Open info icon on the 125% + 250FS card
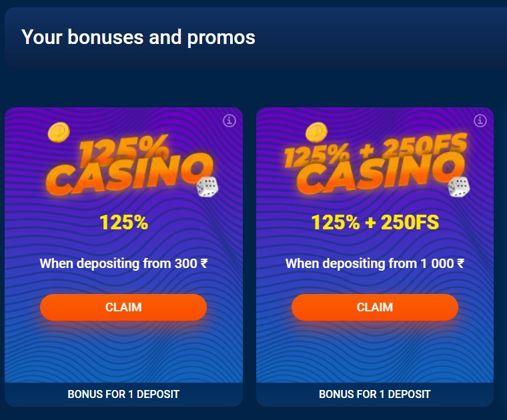The width and height of the screenshot is (507, 420). 480,121
